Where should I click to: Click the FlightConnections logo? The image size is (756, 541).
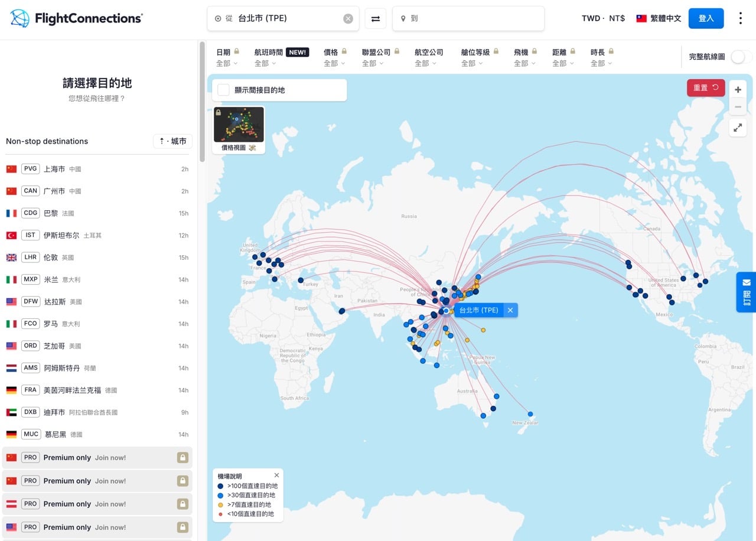point(76,18)
